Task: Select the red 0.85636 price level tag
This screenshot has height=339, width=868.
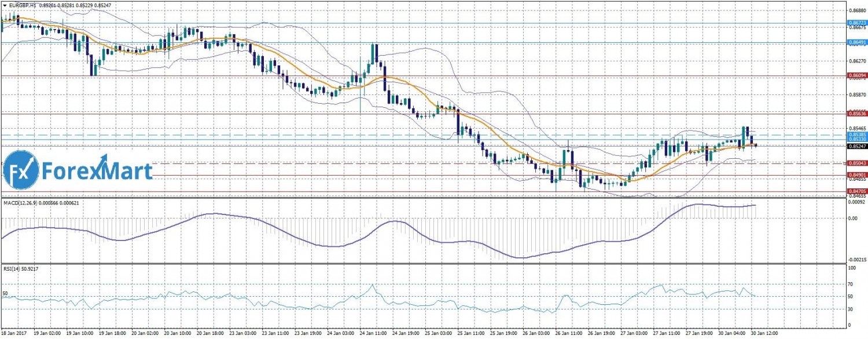Action: click(x=857, y=114)
